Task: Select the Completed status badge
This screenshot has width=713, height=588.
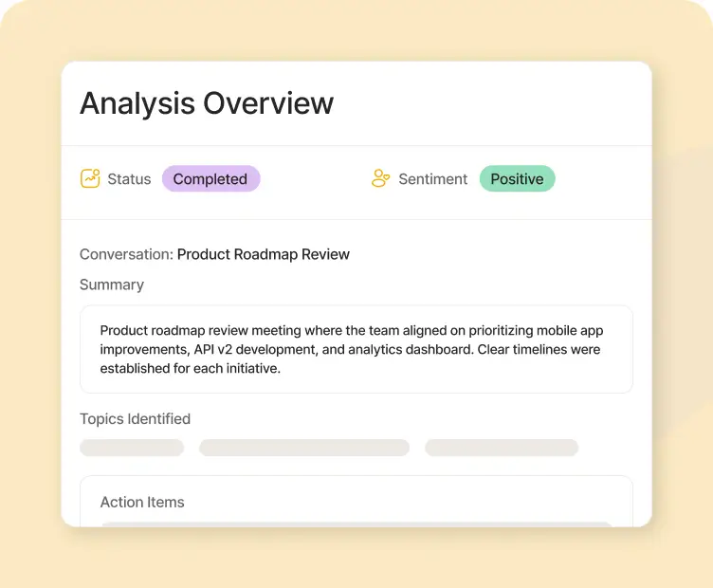Action: coord(210,178)
